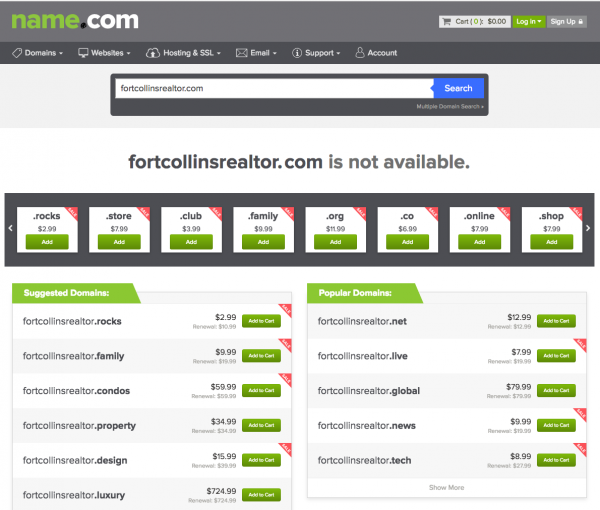Add fortcollinsrealtor.family to cart
Image resolution: width=600 pixels, height=510 pixels.
click(x=261, y=356)
